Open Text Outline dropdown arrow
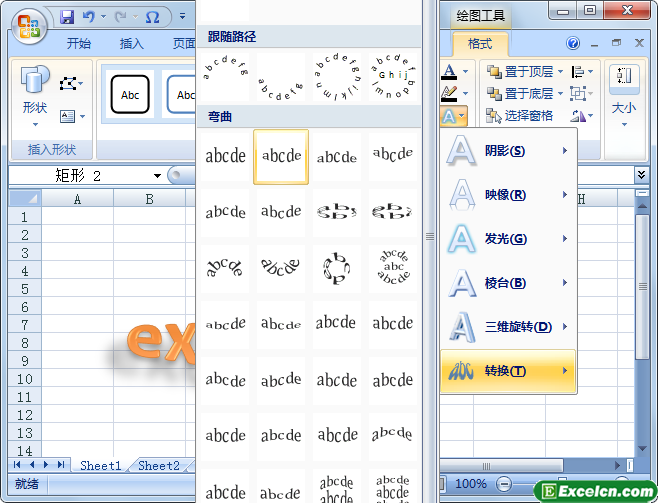This screenshot has width=658, height=503. (x=465, y=94)
